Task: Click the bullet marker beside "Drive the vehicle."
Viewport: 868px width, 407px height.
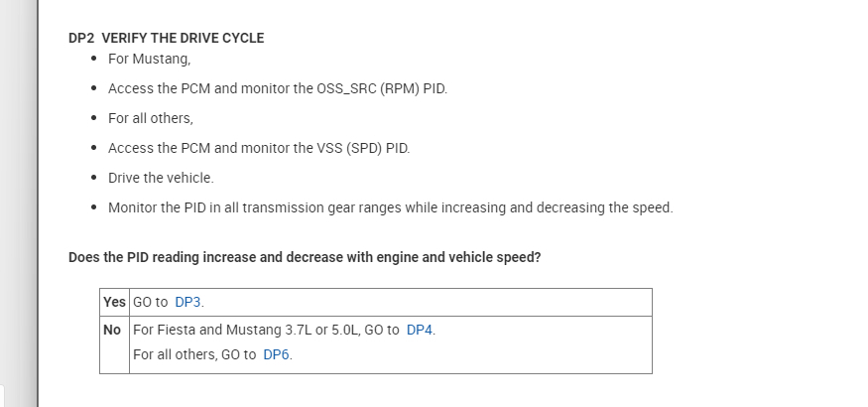Action: tap(93, 178)
